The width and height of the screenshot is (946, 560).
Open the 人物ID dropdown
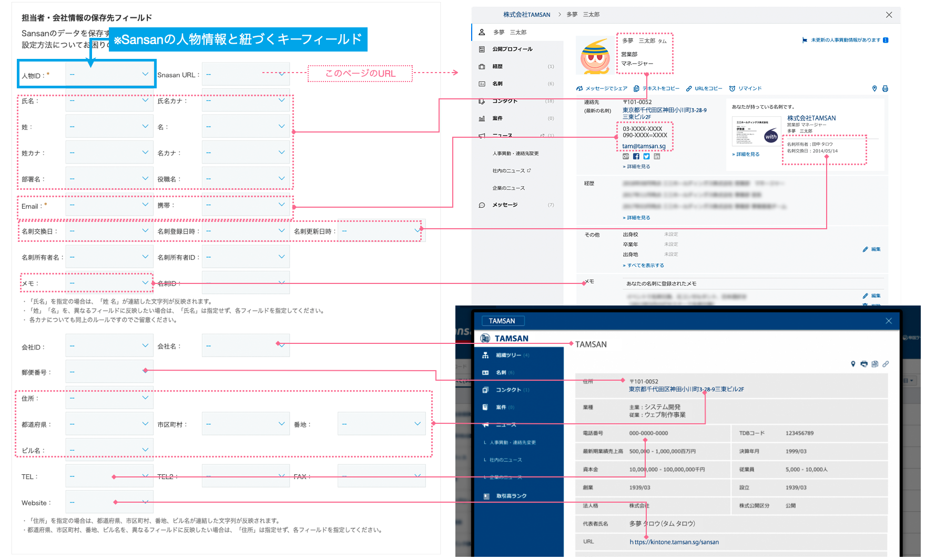pyautogui.click(x=109, y=75)
